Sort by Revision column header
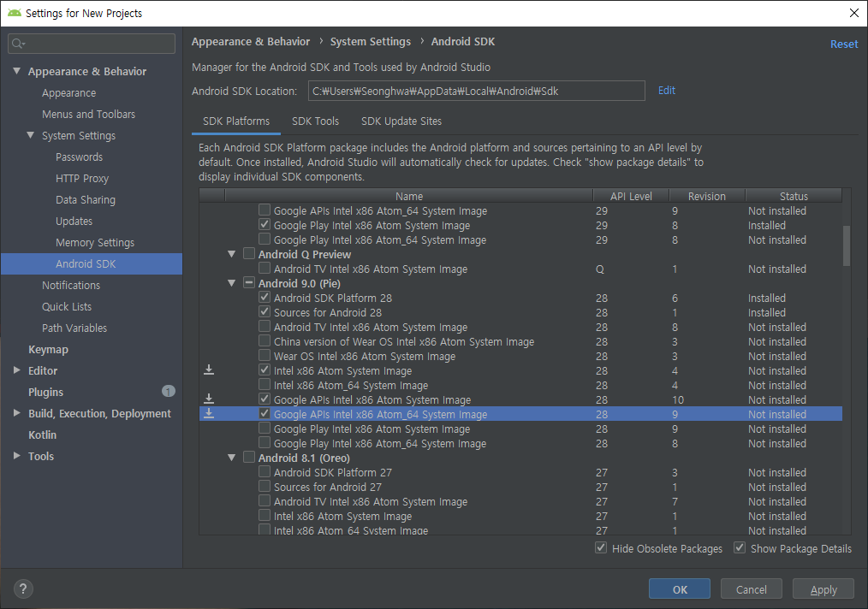This screenshot has width=868, height=609. pos(706,196)
